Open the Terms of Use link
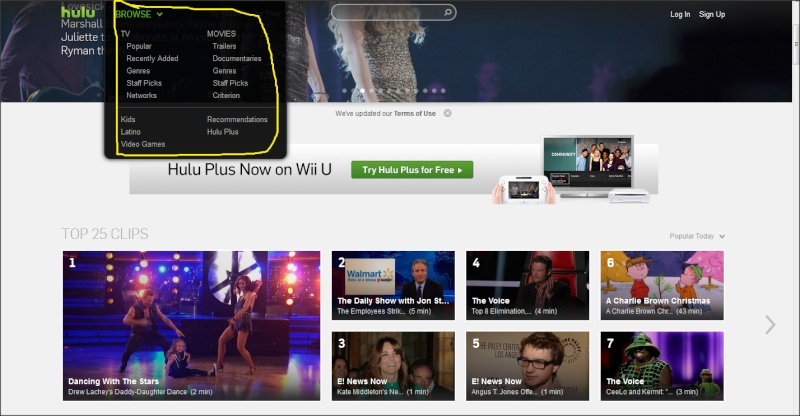The width and height of the screenshot is (800, 416). [414, 113]
